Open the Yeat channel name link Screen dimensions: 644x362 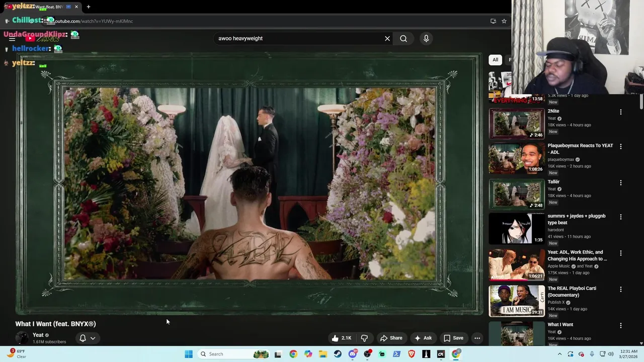[38, 335]
